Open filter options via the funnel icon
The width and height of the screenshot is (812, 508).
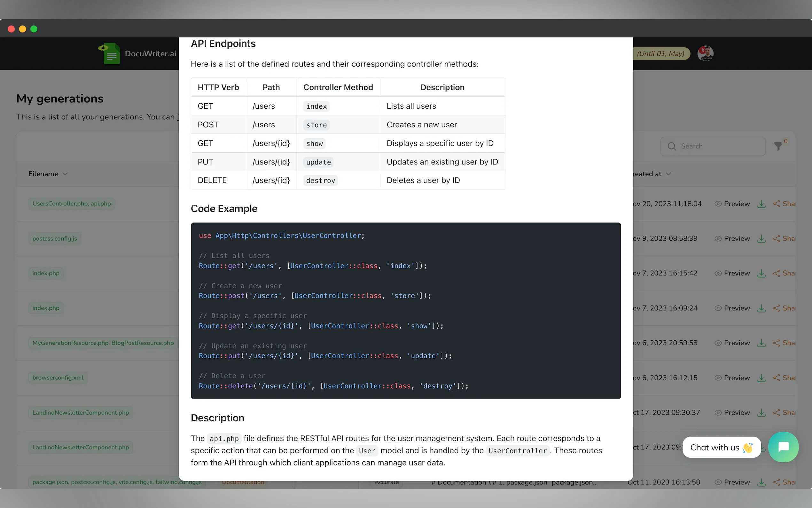point(778,147)
